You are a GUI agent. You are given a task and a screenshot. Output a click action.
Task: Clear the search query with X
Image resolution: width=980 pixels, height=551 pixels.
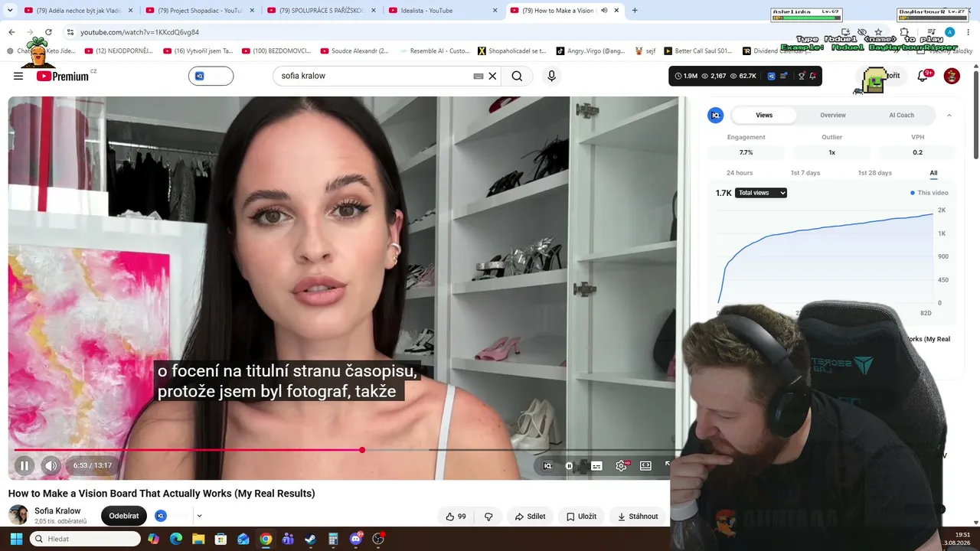[x=492, y=76]
